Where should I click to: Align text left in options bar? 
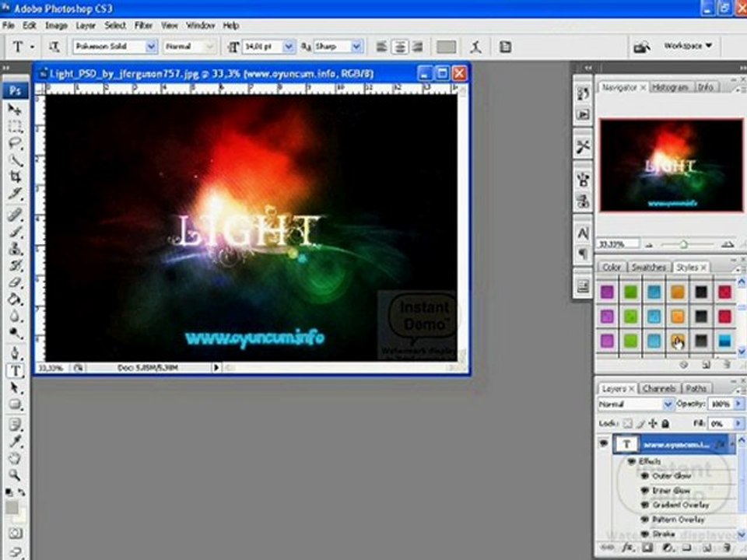[381, 47]
